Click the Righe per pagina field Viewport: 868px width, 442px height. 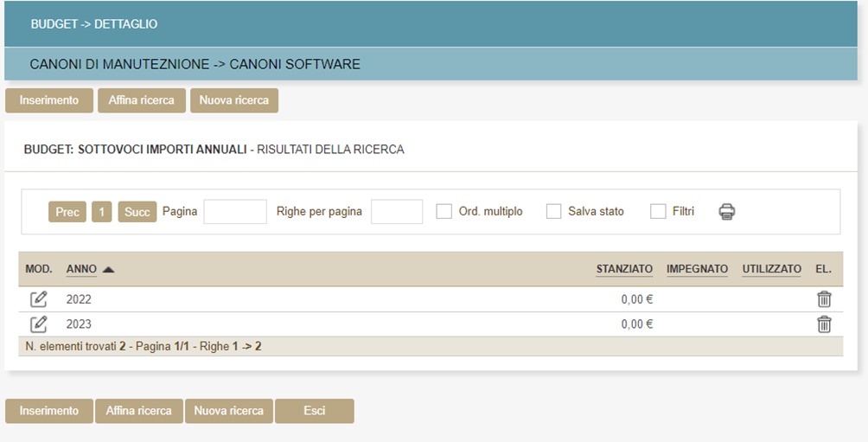397,212
